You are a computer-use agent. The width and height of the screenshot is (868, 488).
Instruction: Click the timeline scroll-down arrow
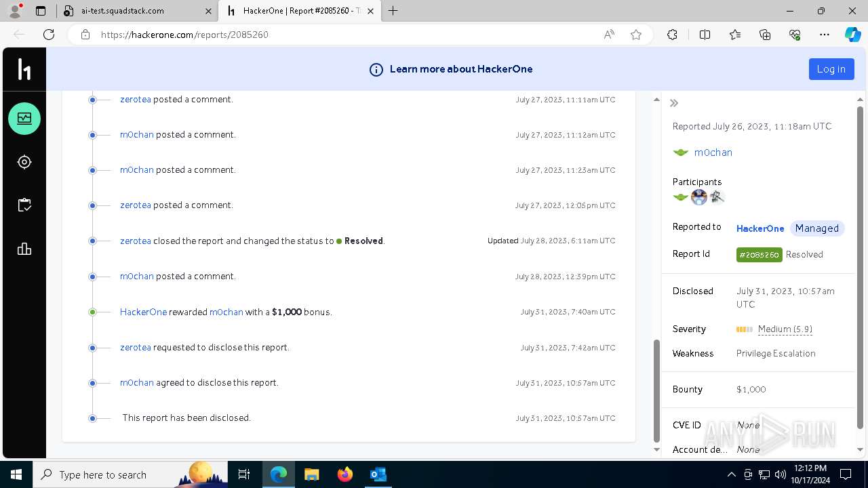coord(656,449)
